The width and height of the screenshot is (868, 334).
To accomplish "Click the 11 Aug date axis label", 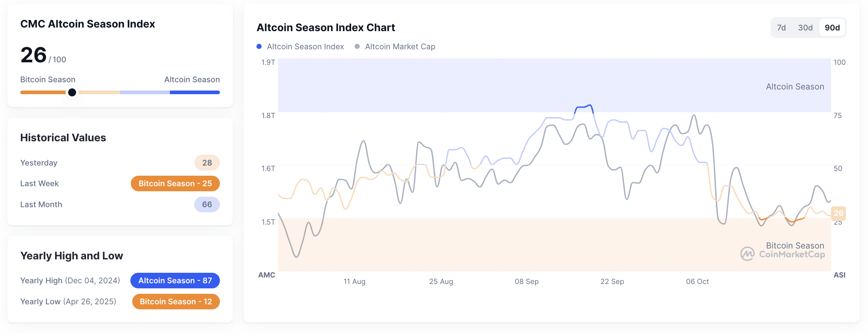I will pyautogui.click(x=354, y=281).
